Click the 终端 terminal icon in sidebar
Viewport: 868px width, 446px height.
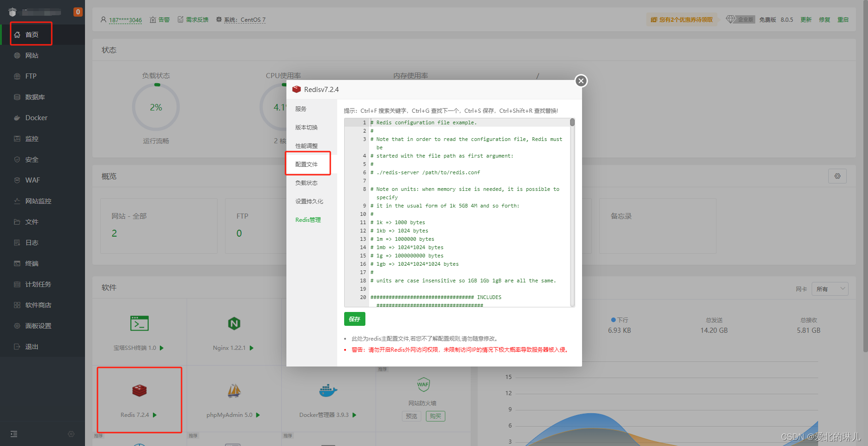tap(17, 263)
